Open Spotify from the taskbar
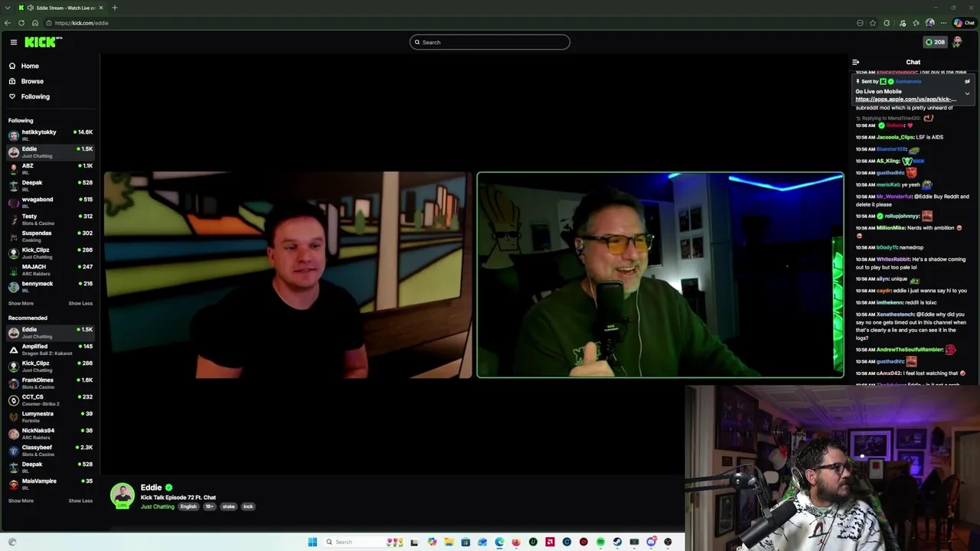This screenshot has width=980, height=551. click(600, 542)
